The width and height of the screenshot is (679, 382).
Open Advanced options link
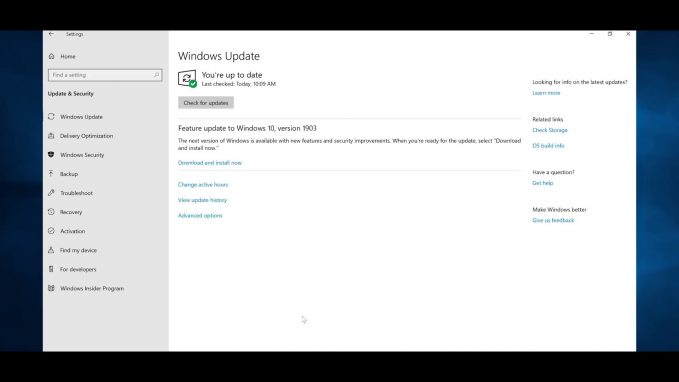tap(200, 216)
